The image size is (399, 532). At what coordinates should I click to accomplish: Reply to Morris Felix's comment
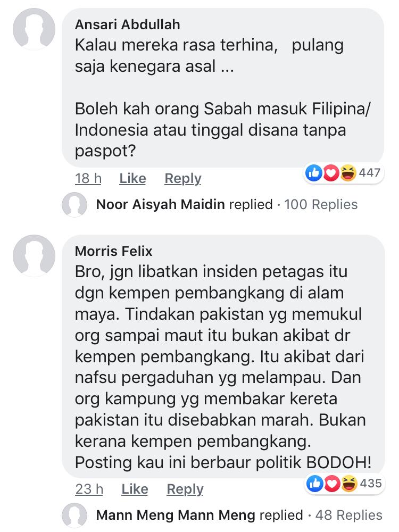pyautogui.click(x=185, y=489)
